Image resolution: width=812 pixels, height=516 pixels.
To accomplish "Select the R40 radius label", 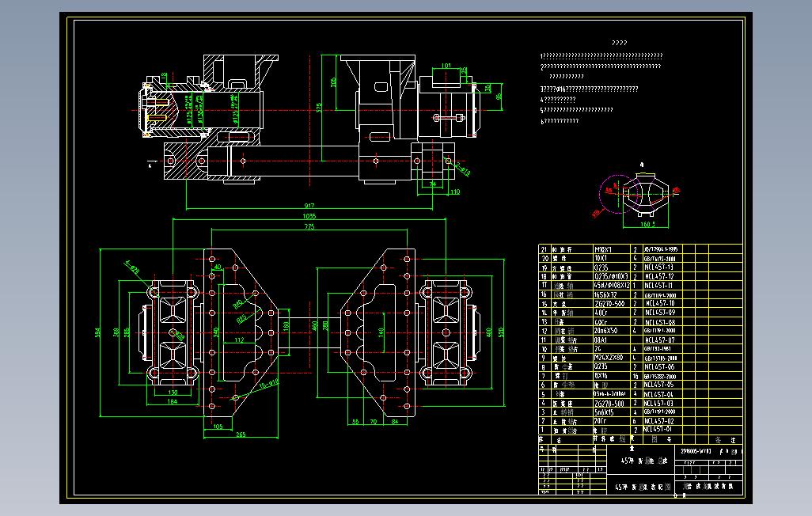I will [237, 304].
